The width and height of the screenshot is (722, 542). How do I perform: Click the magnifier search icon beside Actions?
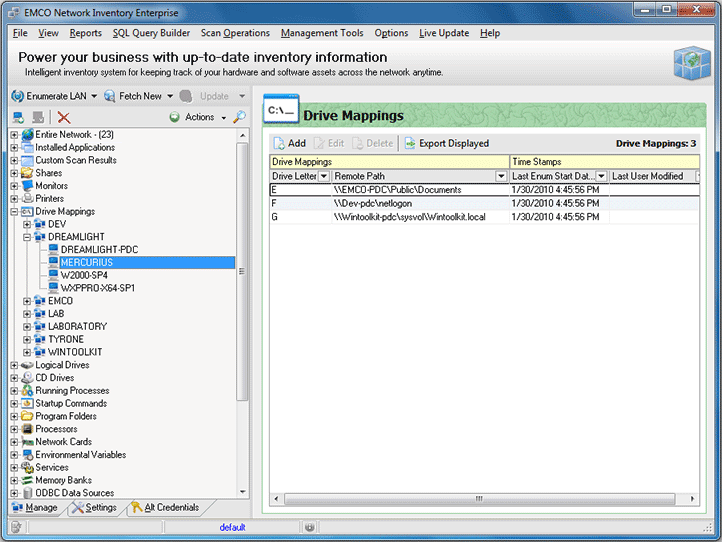click(x=239, y=117)
